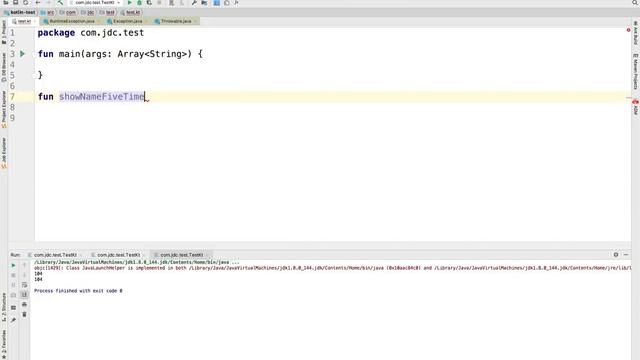
Task: Select second com.jdc.test.TestKt run tab
Action: (118, 255)
